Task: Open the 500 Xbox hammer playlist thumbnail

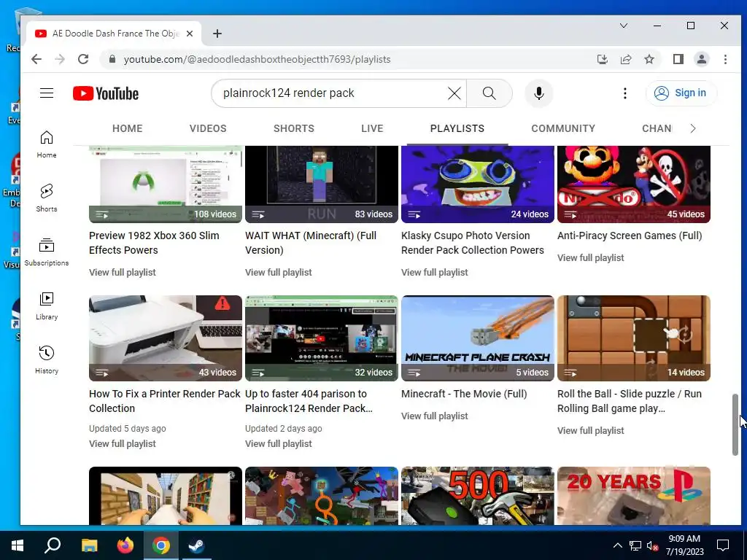Action: pos(478,496)
